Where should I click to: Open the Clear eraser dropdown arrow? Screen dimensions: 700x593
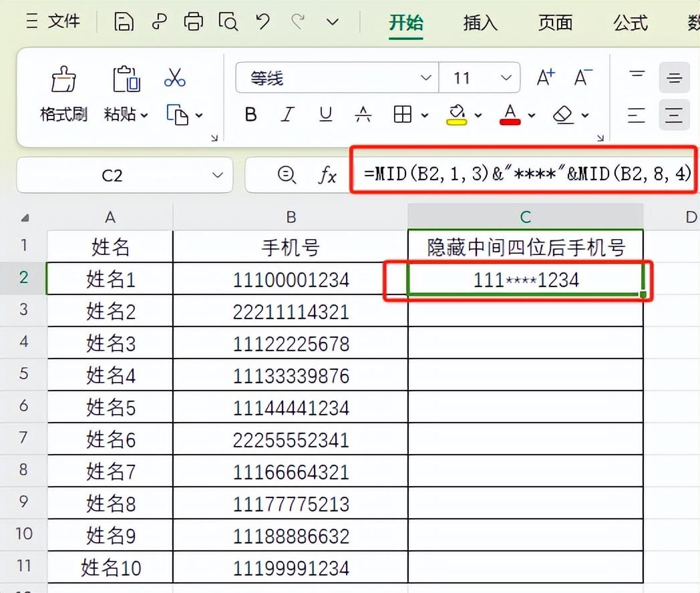click(585, 116)
